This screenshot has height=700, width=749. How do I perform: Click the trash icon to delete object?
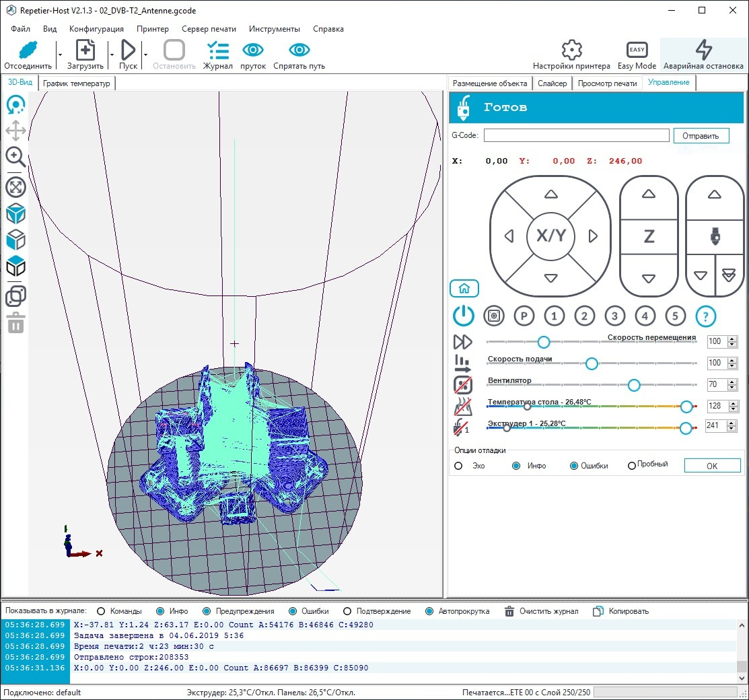point(15,323)
